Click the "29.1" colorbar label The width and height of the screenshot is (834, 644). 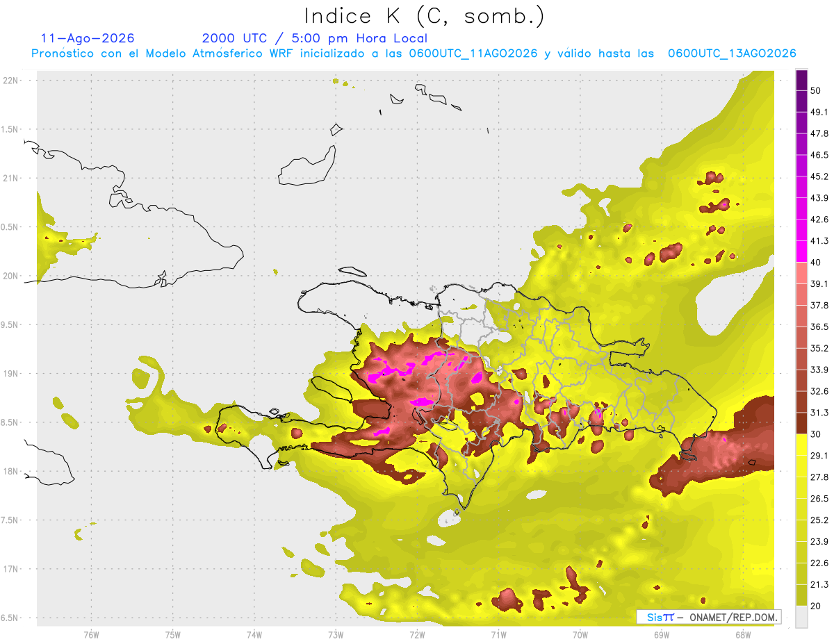click(x=819, y=456)
